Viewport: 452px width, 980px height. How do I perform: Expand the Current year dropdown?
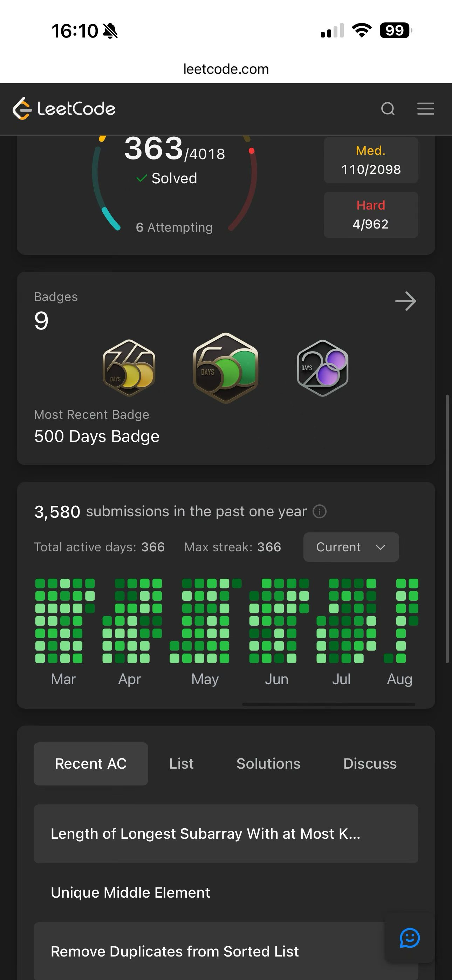pos(351,547)
